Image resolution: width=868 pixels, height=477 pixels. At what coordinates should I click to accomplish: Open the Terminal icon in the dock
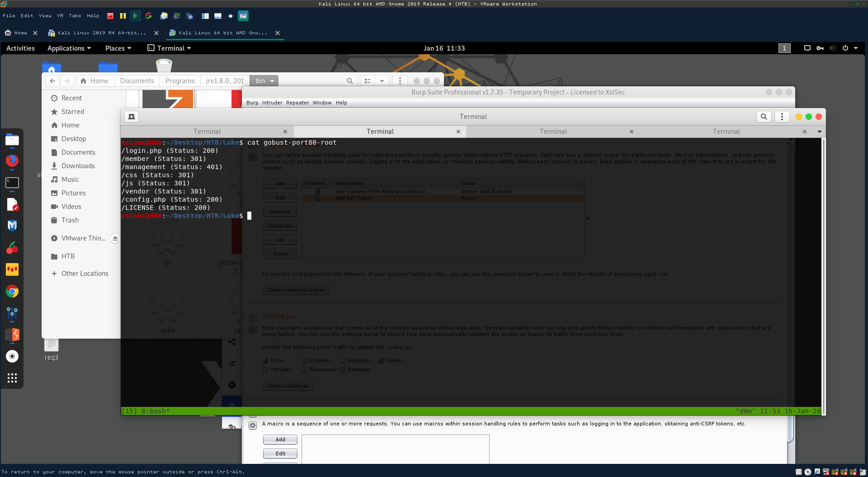coord(12,183)
